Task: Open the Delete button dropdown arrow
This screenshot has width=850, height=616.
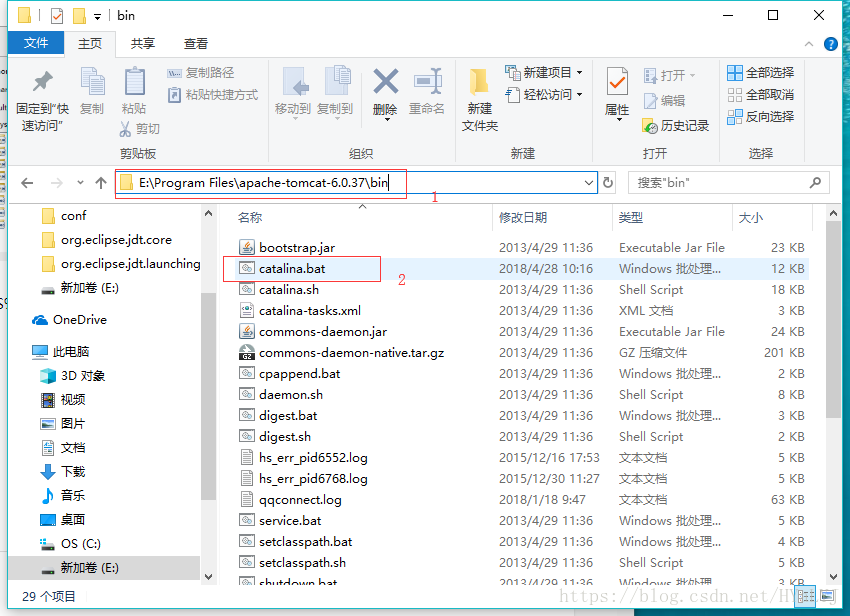Action: 387,119
